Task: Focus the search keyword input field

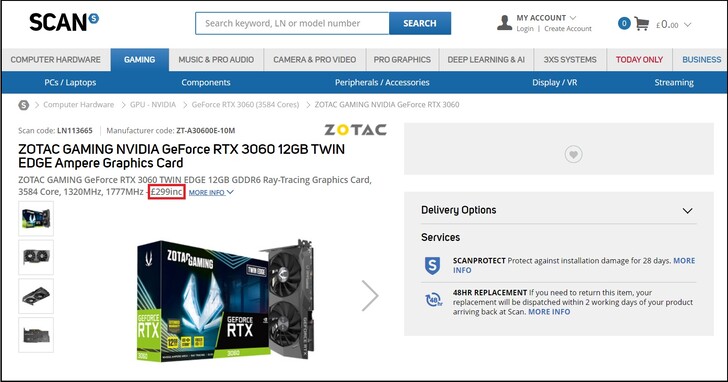Action: [x=292, y=23]
